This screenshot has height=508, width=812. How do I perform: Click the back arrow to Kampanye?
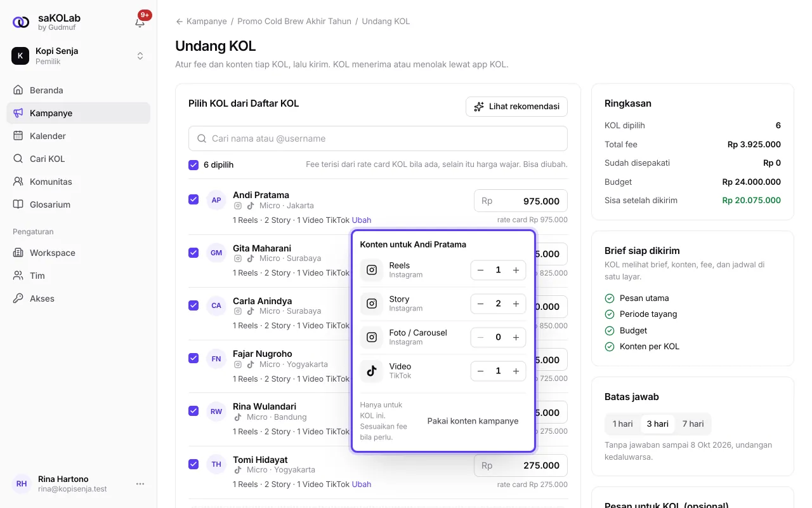(180, 22)
